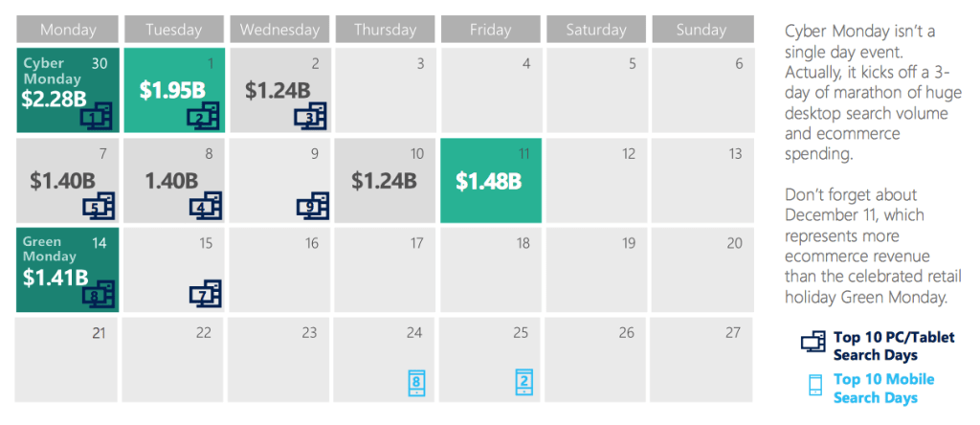Click the rank 5 PC/tablet icon on December 7
Viewport: 980px width, 425px height.
97,206
